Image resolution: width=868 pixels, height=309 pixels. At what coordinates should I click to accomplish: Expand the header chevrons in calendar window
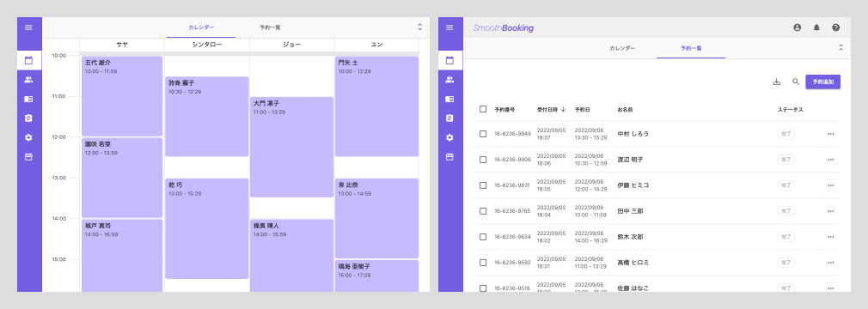[419, 27]
